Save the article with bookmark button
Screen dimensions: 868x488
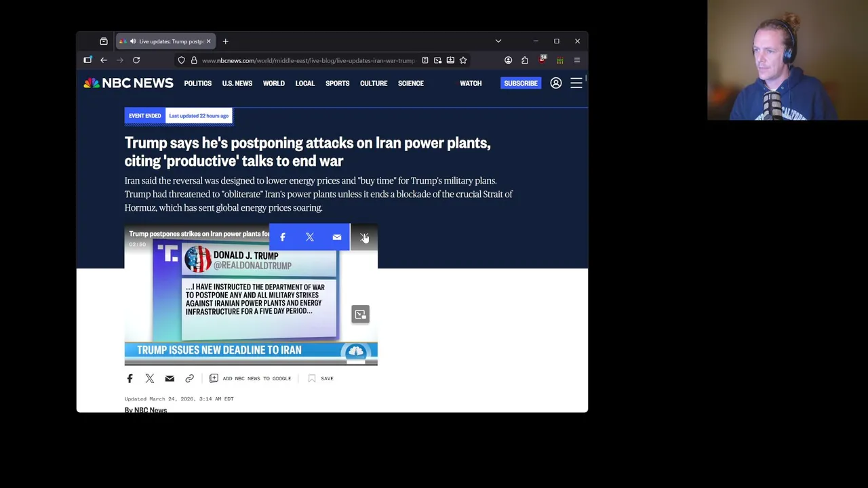[321, 378]
